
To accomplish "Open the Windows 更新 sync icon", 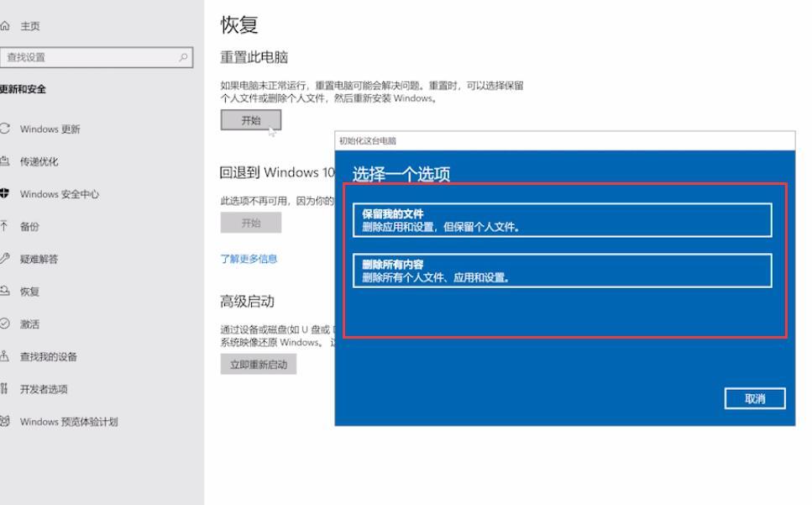I will pyautogui.click(x=5, y=129).
